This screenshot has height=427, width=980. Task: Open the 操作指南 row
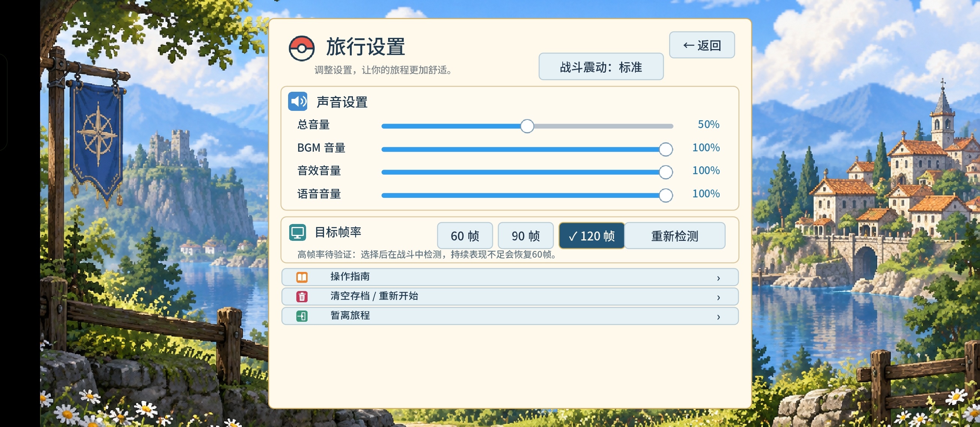tap(510, 277)
